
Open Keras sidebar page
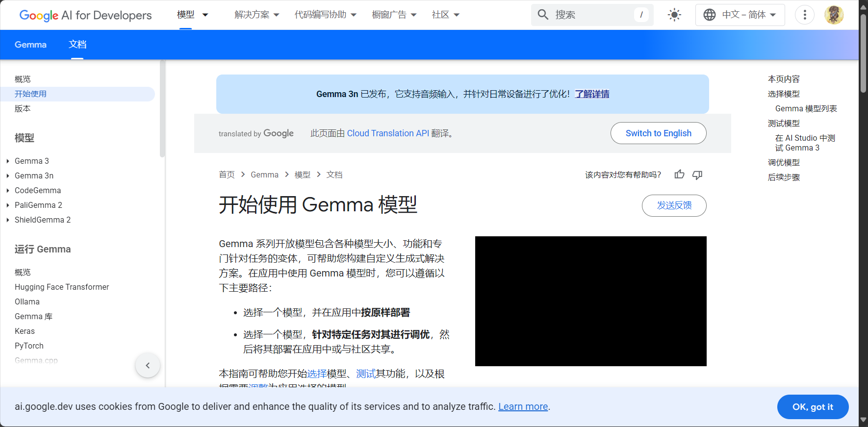25,331
